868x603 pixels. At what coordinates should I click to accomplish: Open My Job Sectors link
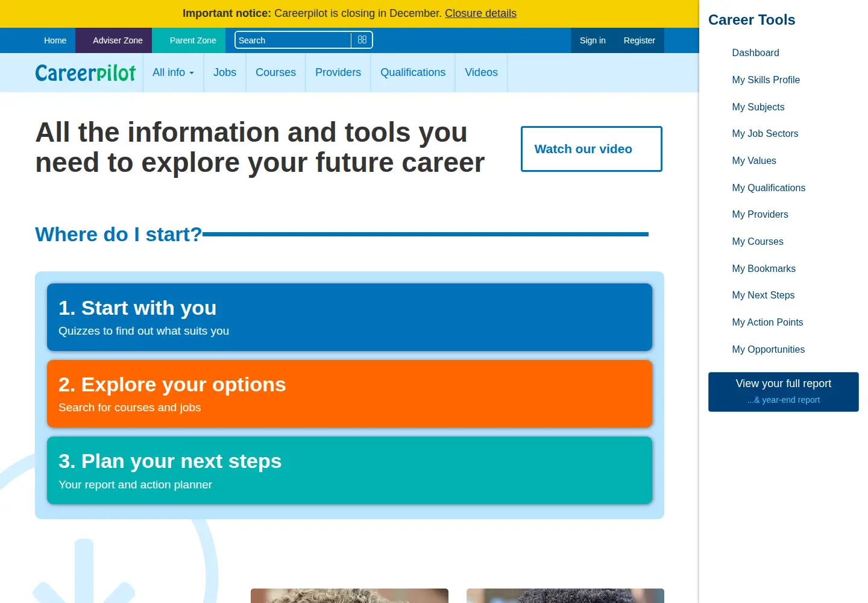pos(765,133)
